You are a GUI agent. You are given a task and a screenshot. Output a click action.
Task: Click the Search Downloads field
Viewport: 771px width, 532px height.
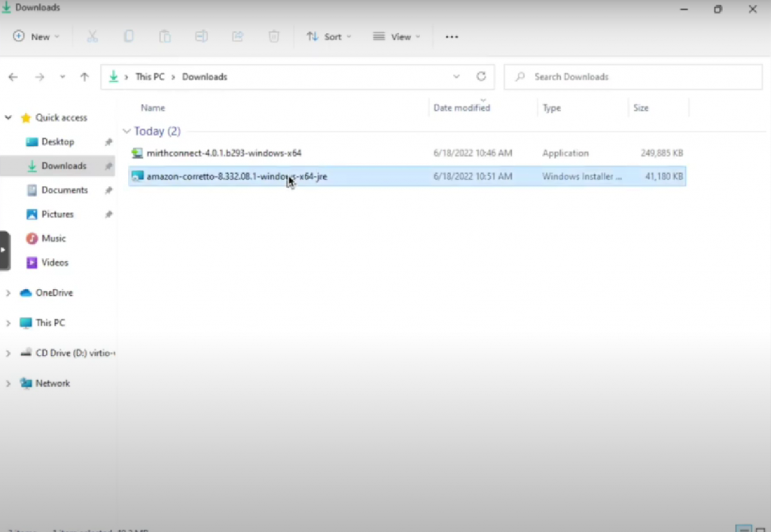pos(632,77)
